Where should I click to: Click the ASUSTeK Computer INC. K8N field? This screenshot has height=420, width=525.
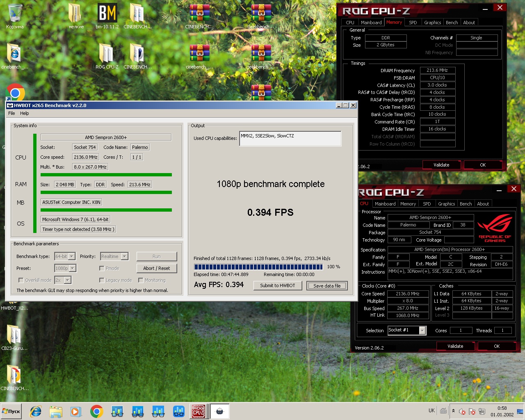71,202
